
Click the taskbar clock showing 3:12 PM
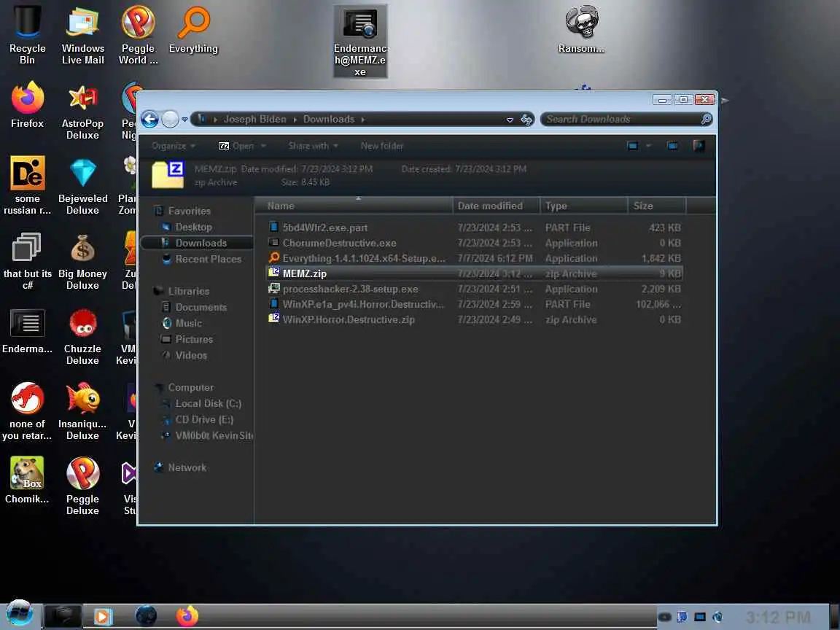778,617
